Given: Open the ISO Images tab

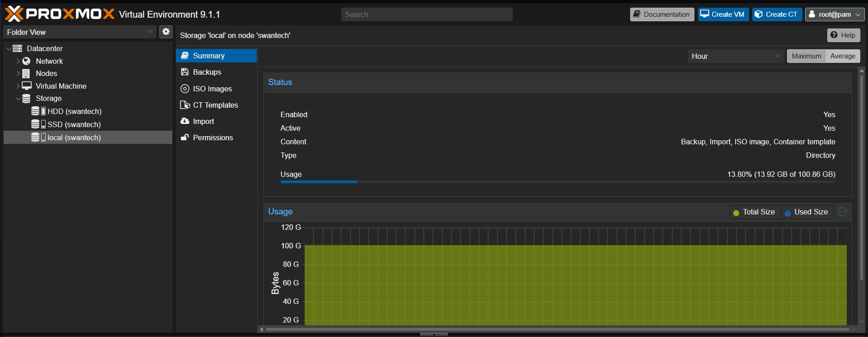Looking at the screenshot, I should [x=216, y=89].
